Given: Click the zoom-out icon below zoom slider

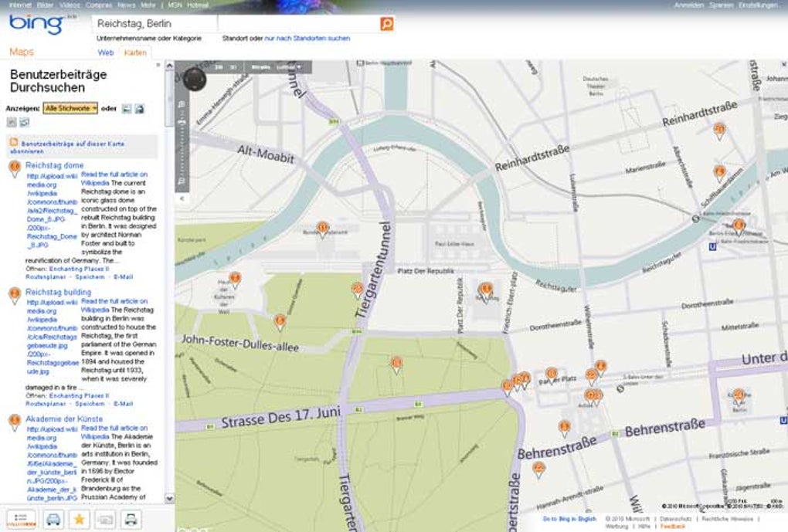Looking at the screenshot, I should [x=182, y=182].
